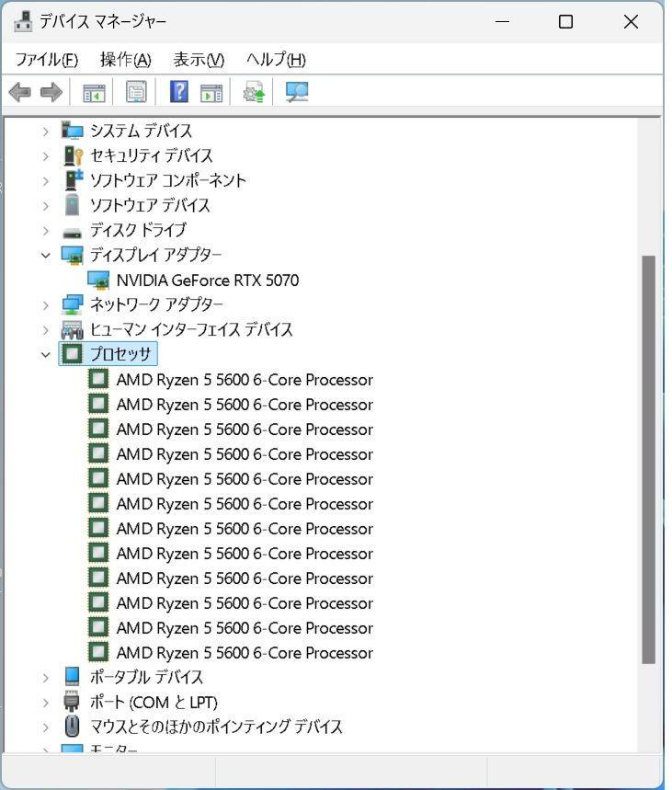Expand the セキュリティ デバイス node
Image resolution: width=672 pixels, height=790 pixels.
(x=46, y=156)
